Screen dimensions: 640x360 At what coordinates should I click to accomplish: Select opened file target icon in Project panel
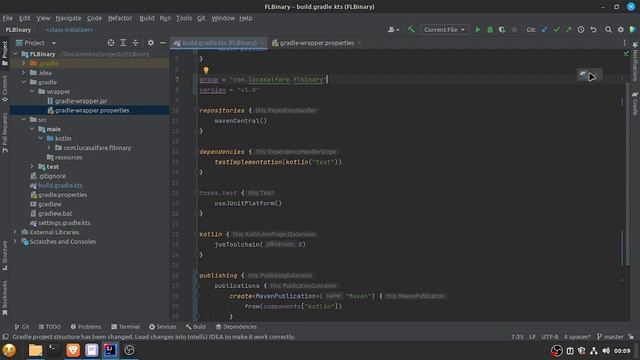click(x=111, y=42)
